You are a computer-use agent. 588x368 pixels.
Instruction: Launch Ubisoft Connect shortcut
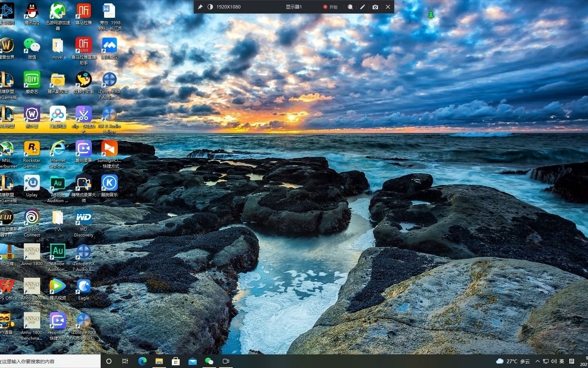point(32,223)
